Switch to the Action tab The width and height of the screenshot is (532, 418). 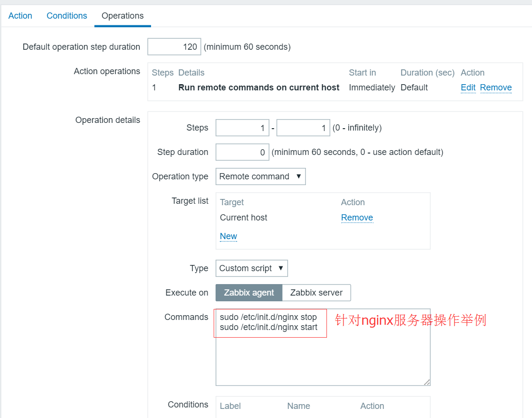pyautogui.click(x=20, y=16)
